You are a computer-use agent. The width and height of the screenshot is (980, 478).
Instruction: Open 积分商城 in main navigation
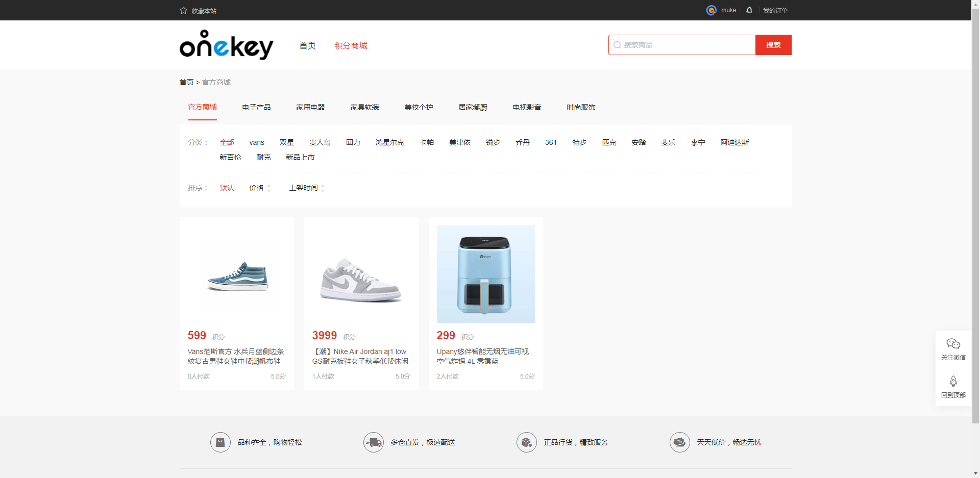click(x=351, y=45)
